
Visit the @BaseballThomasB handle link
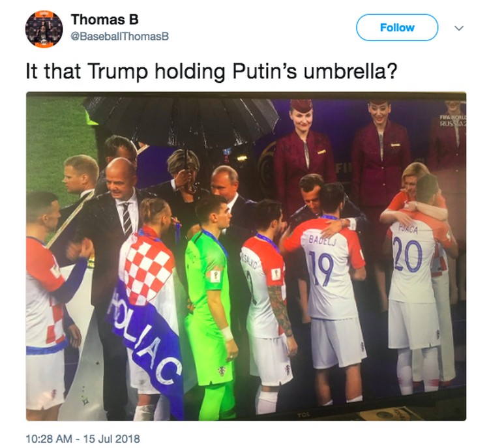(120, 37)
